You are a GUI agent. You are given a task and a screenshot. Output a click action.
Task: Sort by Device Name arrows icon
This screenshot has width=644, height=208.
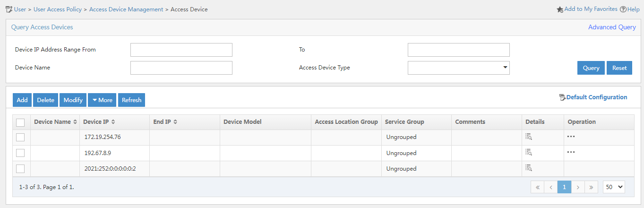[75, 122]
